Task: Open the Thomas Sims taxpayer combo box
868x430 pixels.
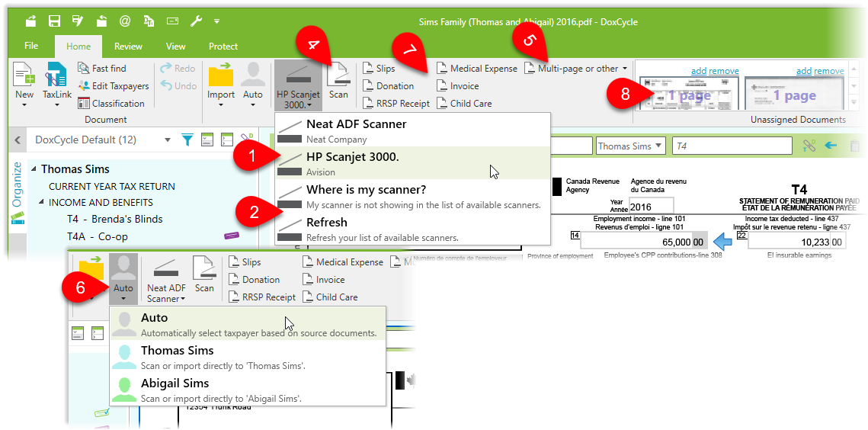Action: tap(630, 146)
